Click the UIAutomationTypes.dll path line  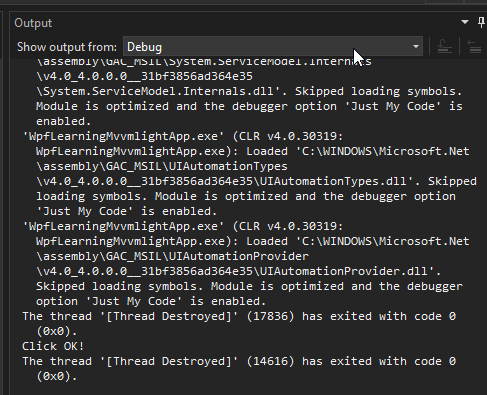256,181
